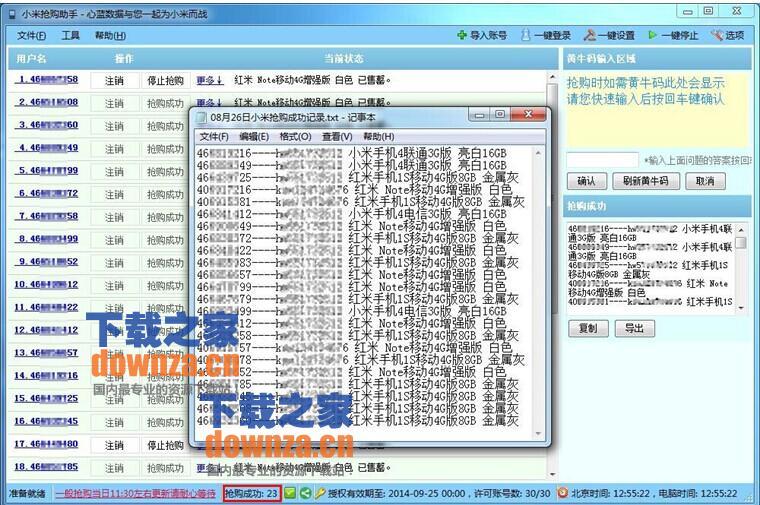This screenshot has width=760, height=505.
Task: Open the 文件(F) menu in main window
Action: [x=32, y=35]
